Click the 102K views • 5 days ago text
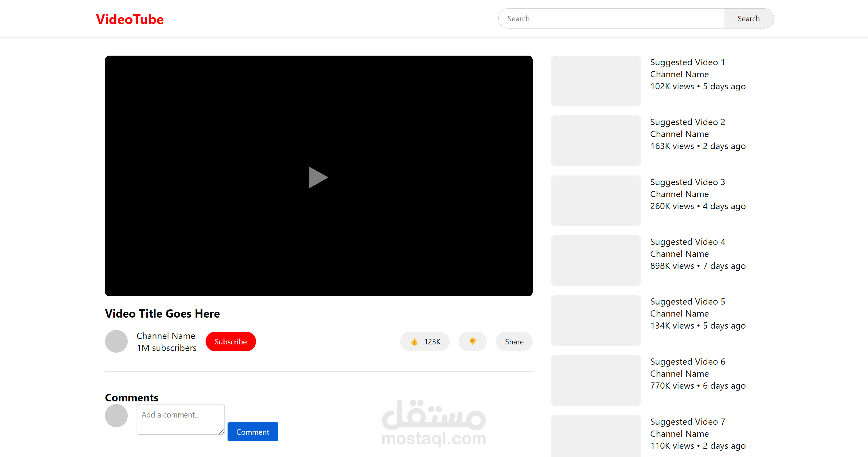Image resolution: width=868 pixels, height=457 pixels. (x=698, y=86)
